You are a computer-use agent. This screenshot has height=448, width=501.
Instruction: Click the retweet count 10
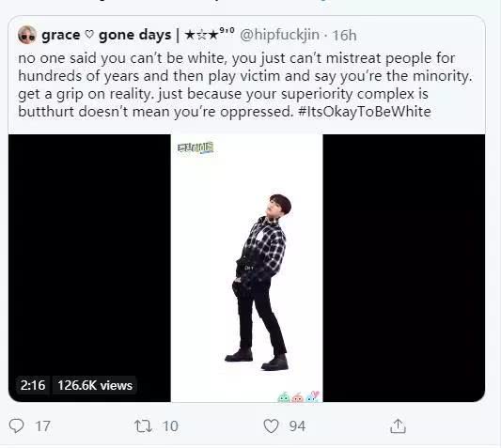[x=170, y=426]
